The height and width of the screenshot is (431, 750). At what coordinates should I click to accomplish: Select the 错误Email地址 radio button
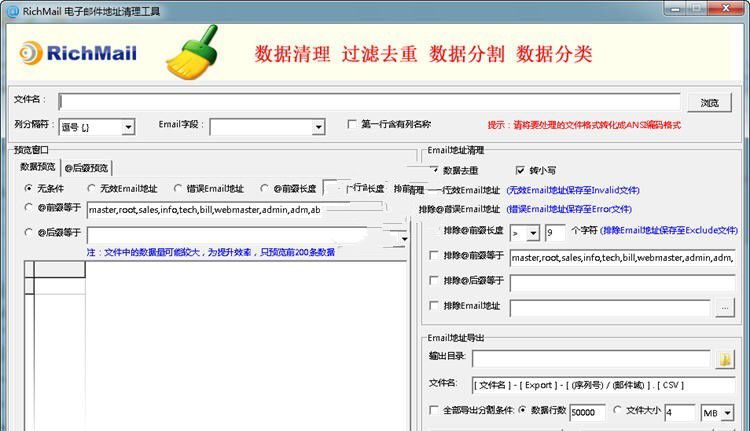coord(178,188)
